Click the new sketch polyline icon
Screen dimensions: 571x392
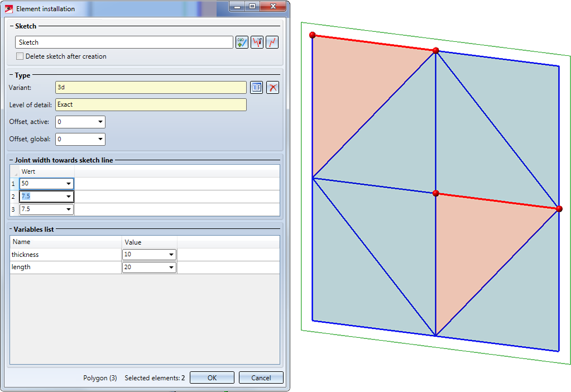click(272, 42)
